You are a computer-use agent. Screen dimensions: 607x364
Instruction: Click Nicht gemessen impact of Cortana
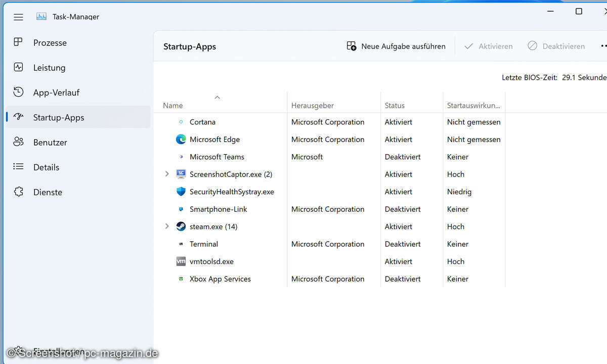tap(474, 122)
